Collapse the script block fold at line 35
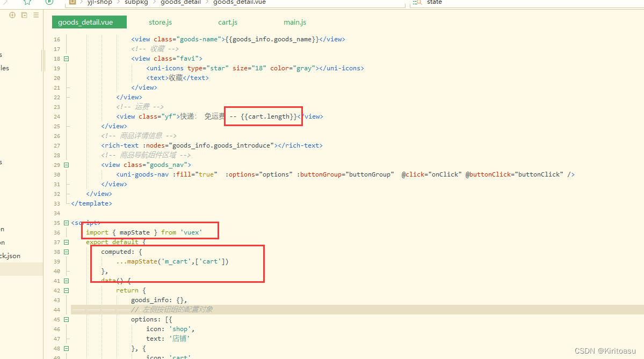Screen dimensions: 644x359 coord(66,223)
